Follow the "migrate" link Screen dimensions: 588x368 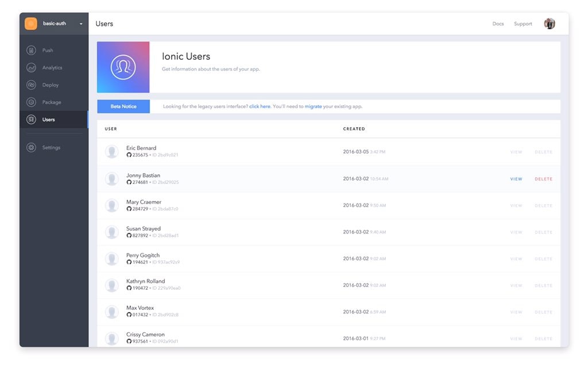[x=313, y=106]
